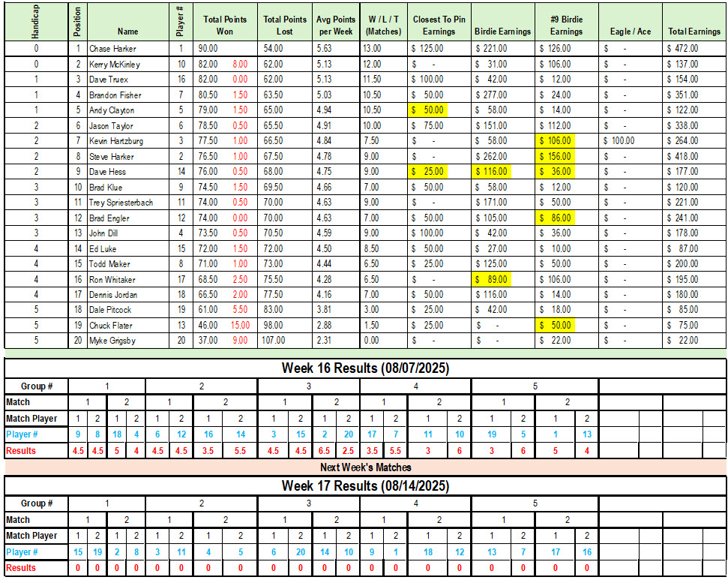Select the Avg Points per Week header

pos(335,26)
